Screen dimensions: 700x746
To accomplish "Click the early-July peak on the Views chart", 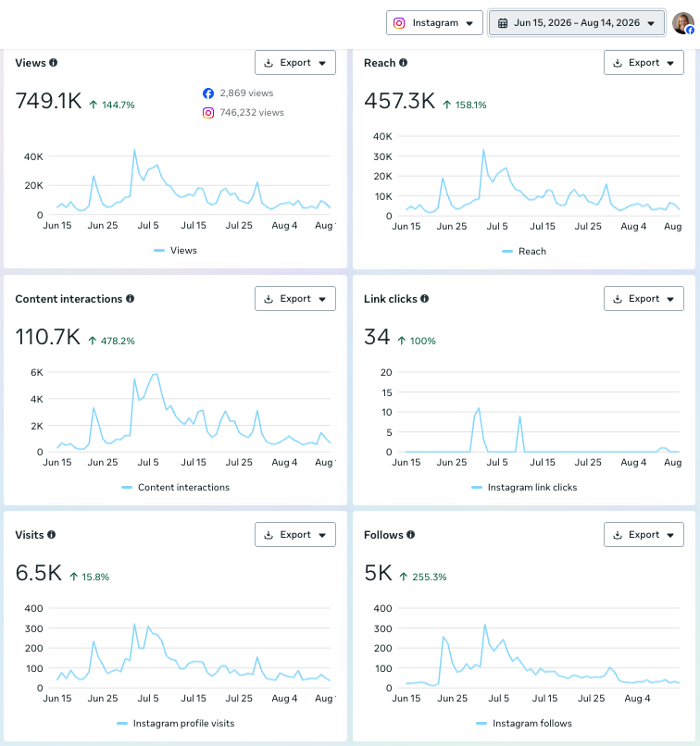I will [134, 150].
